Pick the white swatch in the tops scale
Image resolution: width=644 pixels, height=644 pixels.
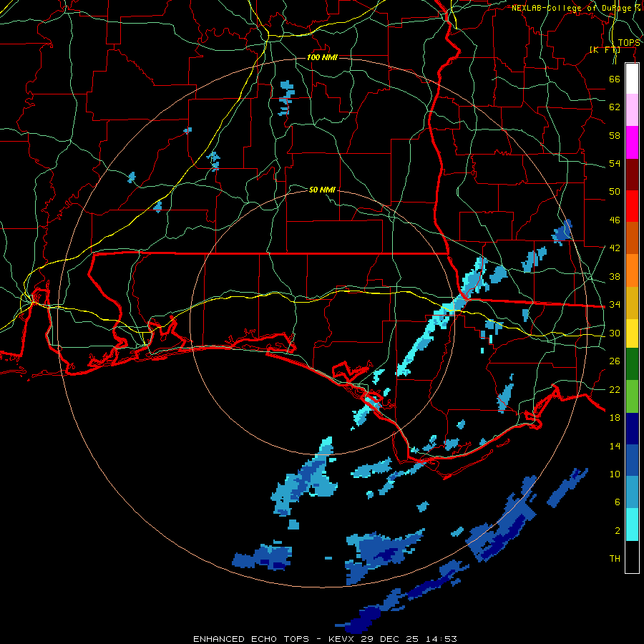tap(632, 79)
